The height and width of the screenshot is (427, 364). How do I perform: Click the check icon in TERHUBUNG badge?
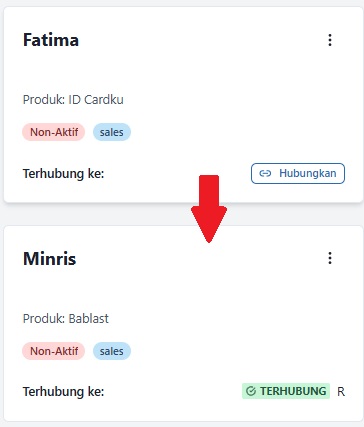pos(250,391)
